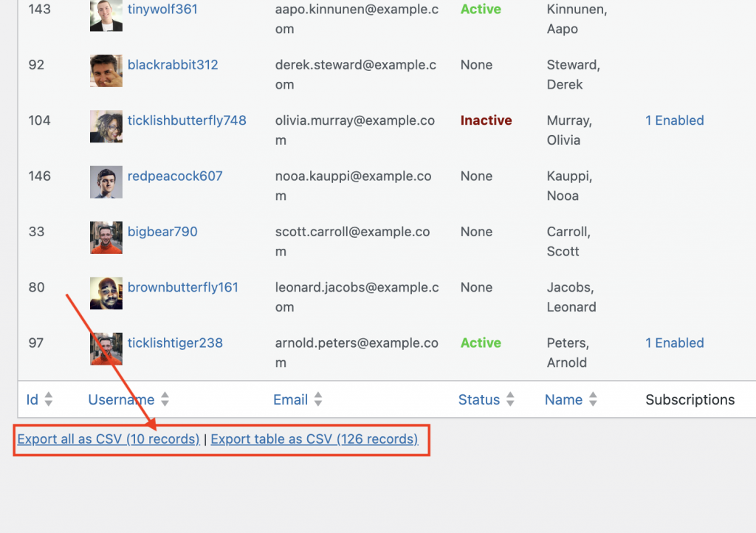
Task: Open Leonard Jacobs' avatar image
Action: coord(106,293)
